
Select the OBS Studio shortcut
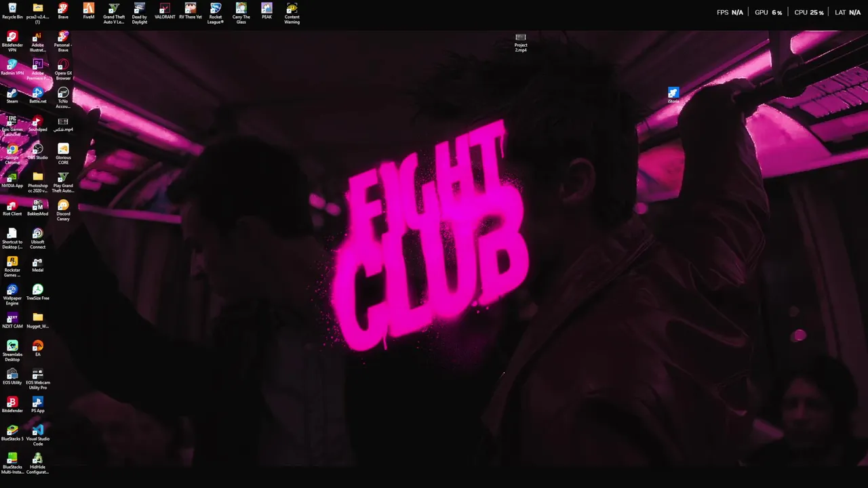[37, 152]
